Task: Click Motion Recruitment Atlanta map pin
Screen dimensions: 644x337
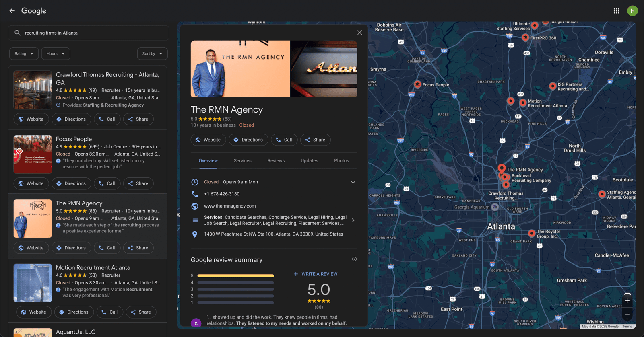Action: pos(523,103)
